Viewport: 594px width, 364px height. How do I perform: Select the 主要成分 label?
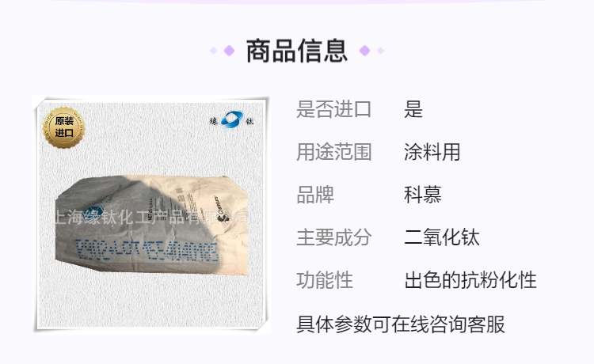pos(333,237)
